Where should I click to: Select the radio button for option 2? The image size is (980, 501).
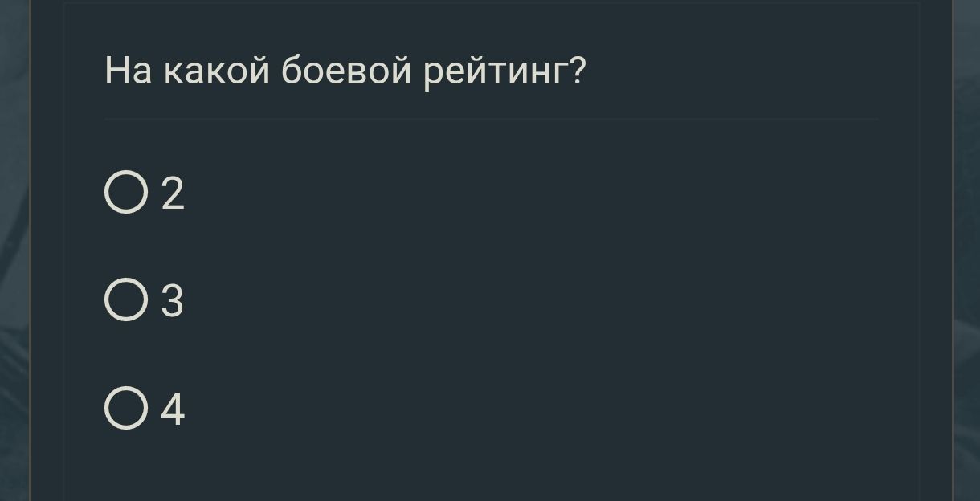[126, 193]
